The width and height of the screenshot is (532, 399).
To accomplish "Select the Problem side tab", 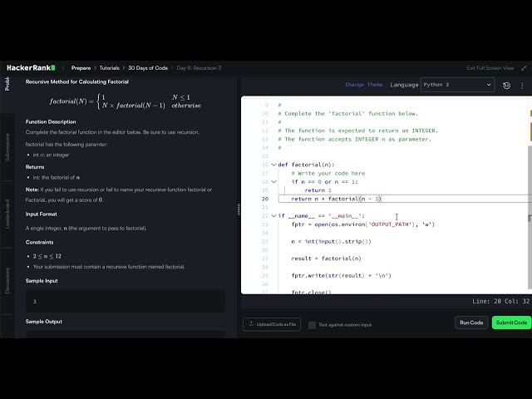I will coord(7,84).
